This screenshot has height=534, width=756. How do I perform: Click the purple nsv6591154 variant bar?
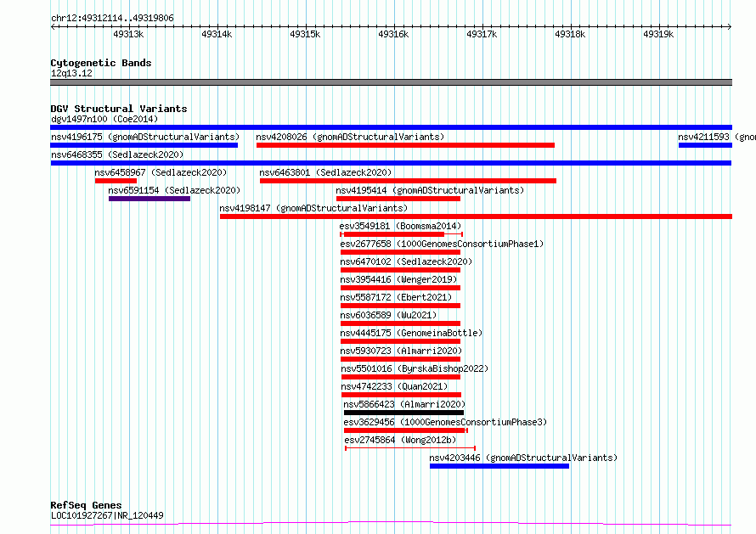(150, 199)
